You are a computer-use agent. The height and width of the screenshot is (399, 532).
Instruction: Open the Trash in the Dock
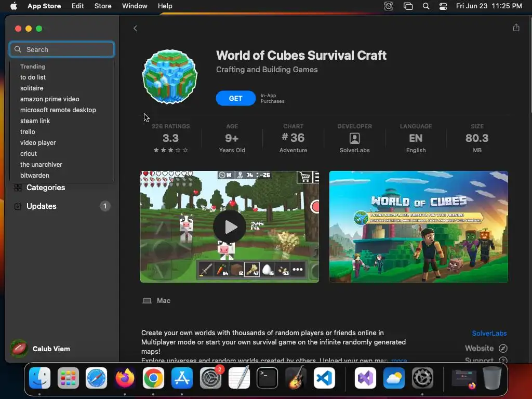492,378
